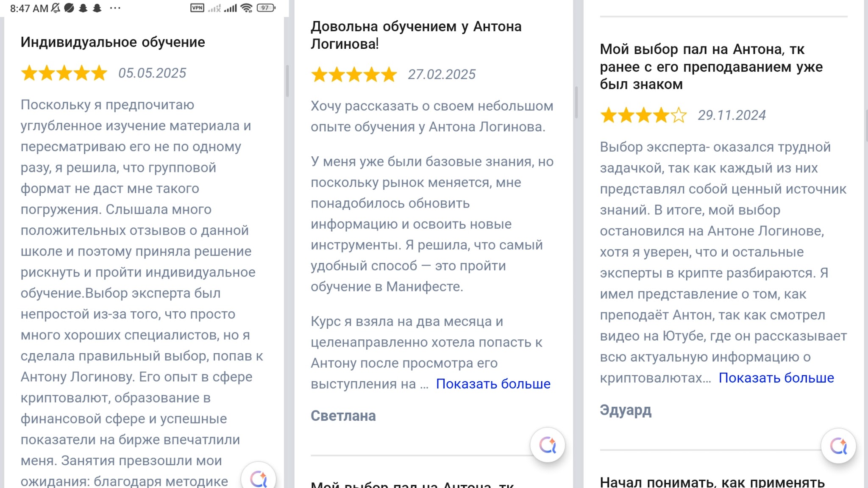The width and height of the screenshot is (868, 488).
Task: Tap the floating assistant icon below Светлана's review
Action: coord(548,445)
